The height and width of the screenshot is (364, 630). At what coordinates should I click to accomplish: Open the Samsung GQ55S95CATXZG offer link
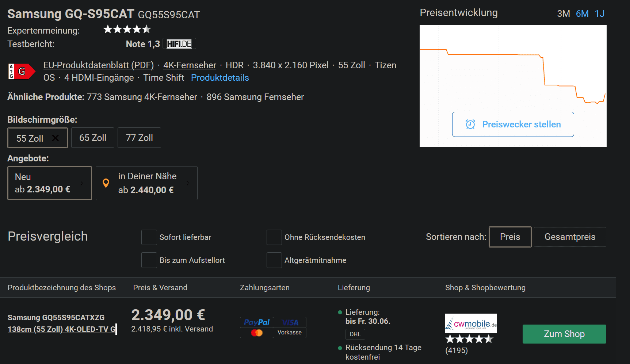tap(62, 323)
